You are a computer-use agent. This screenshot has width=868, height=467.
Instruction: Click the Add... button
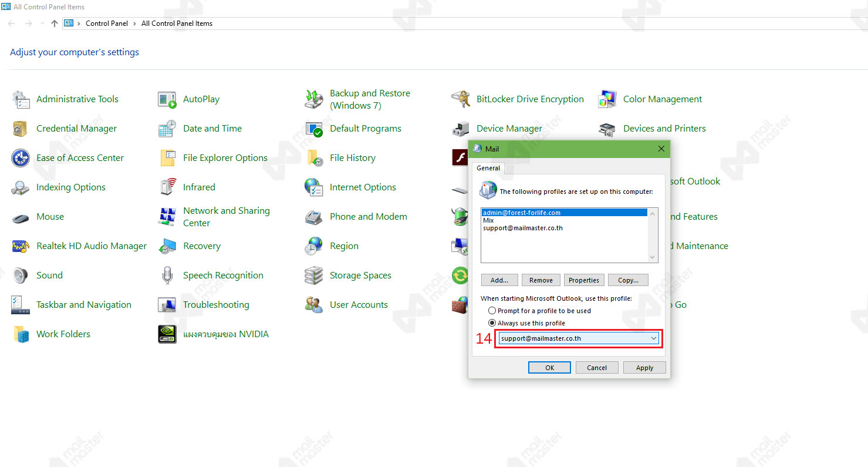pyautogui.click(x=499, y=280)
